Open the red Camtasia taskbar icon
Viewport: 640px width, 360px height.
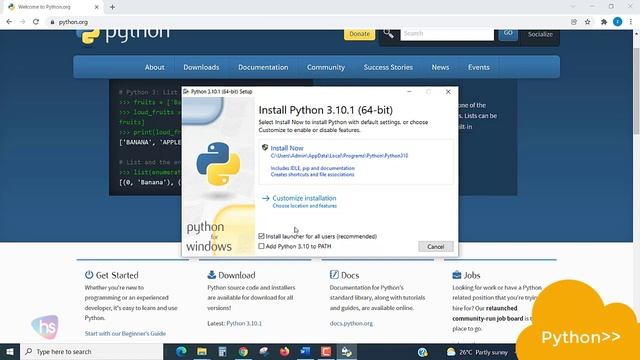click(326, 351)
